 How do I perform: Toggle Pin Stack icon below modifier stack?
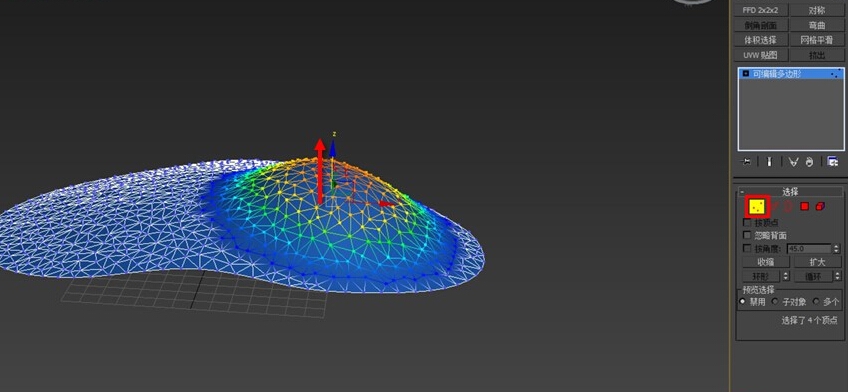click(746, 161)
